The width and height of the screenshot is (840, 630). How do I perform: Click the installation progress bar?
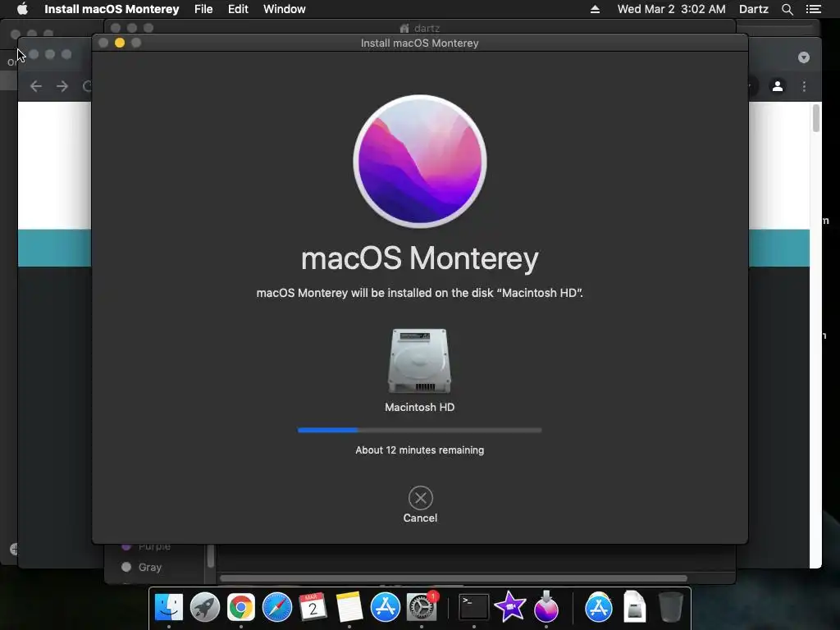(x=419, y=430)
